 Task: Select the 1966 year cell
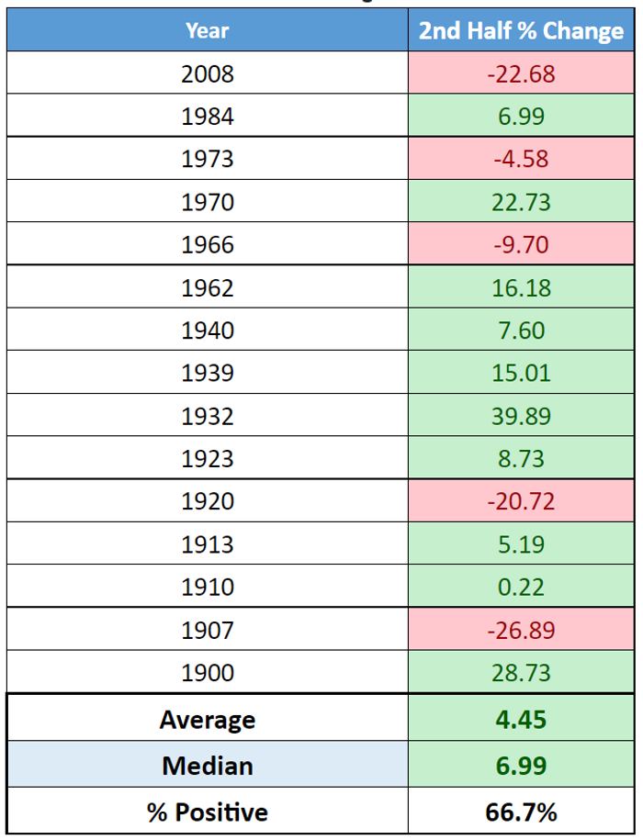pos(208,245)
